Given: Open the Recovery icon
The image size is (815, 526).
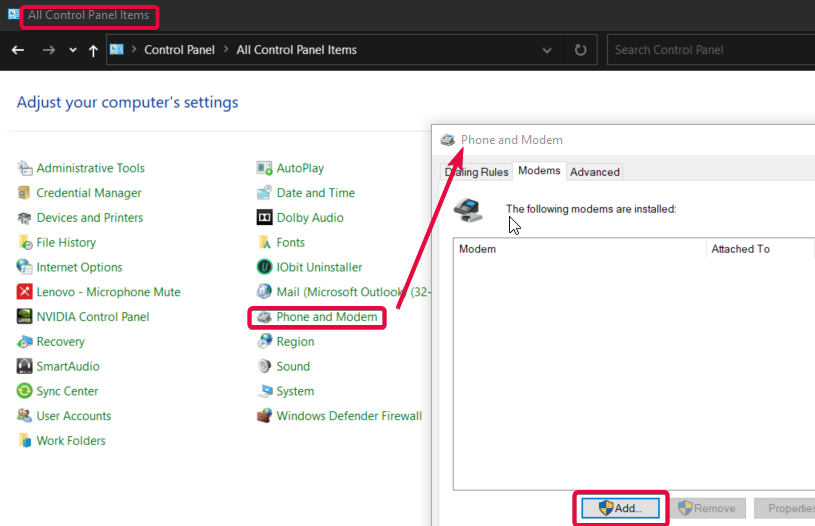Looking at the screenshot, I should point(24,341).
